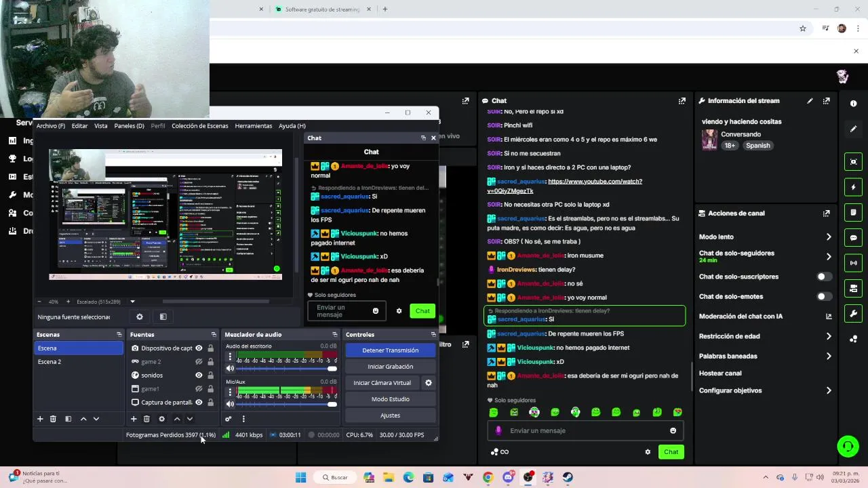Open emoji picker in dashboard chat input
Viewport: 868px width, 488px height.
pos(673,430)
